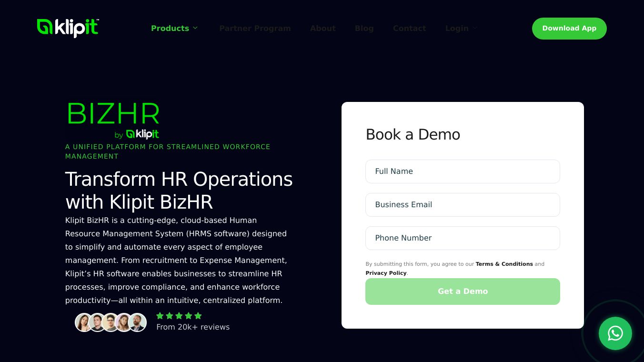The image size is (644, 362).
Task: Click the "From 20k+ reviews" text
Action: pos(193,327)
